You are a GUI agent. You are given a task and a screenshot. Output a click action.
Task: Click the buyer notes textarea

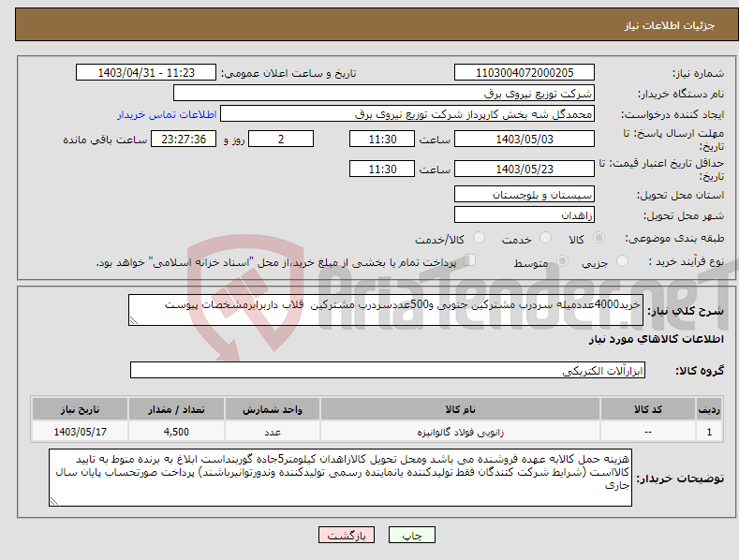click(x=340, y=478)
